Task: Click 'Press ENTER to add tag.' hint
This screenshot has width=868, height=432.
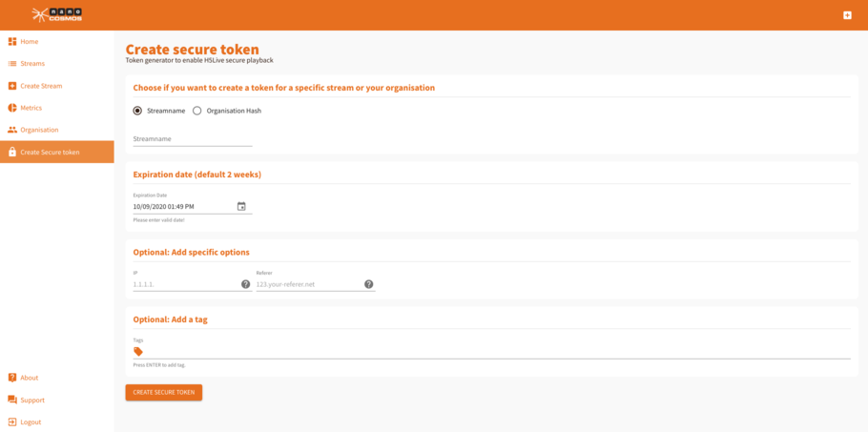Action: (x=159, y=365)
